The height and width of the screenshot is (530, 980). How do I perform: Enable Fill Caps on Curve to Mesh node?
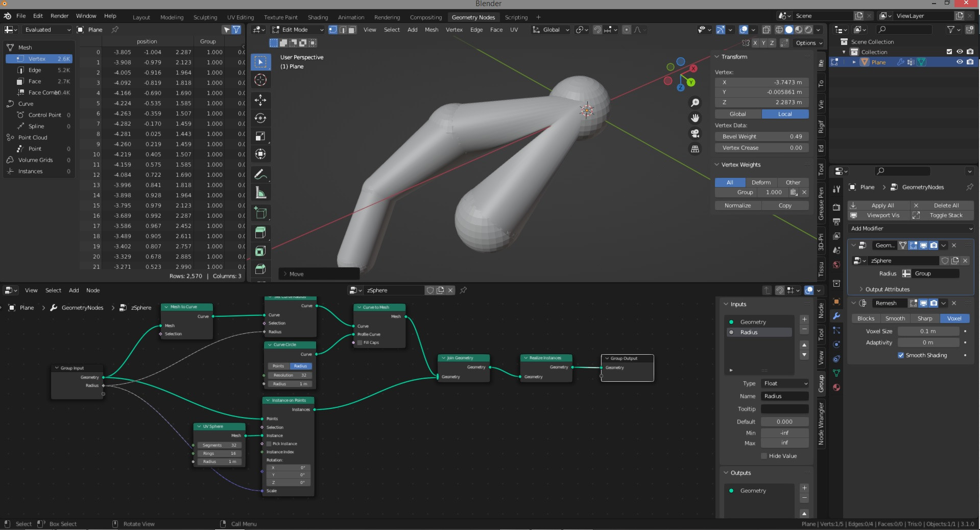[x=360, y=342]
